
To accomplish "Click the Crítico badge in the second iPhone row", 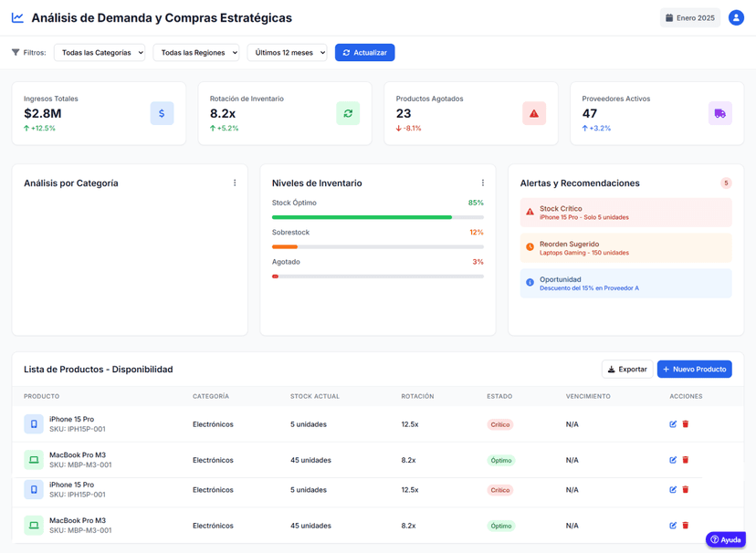I will coord(500,490).
